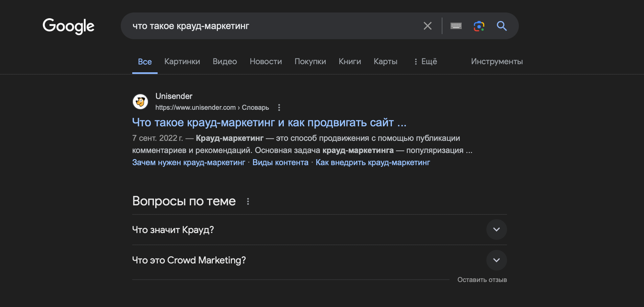Follow sitelink Виды контента
Viewport: 644px width, 307px height.
pos(280,162)
